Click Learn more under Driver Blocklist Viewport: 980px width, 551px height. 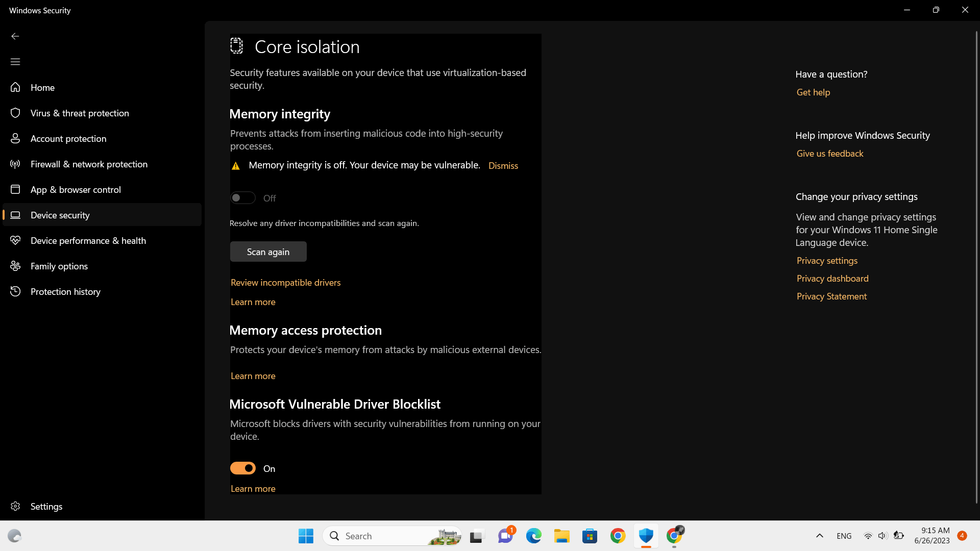click(x=253, y=489)
